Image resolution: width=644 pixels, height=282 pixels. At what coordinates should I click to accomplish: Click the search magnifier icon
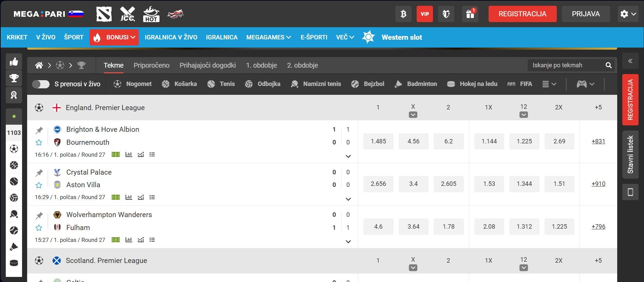click(609, 65)
